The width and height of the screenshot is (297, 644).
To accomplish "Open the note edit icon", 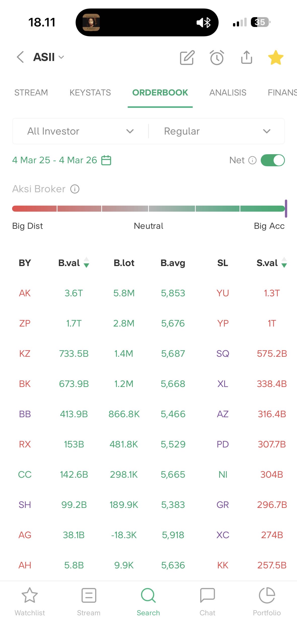I will [187, 57].
